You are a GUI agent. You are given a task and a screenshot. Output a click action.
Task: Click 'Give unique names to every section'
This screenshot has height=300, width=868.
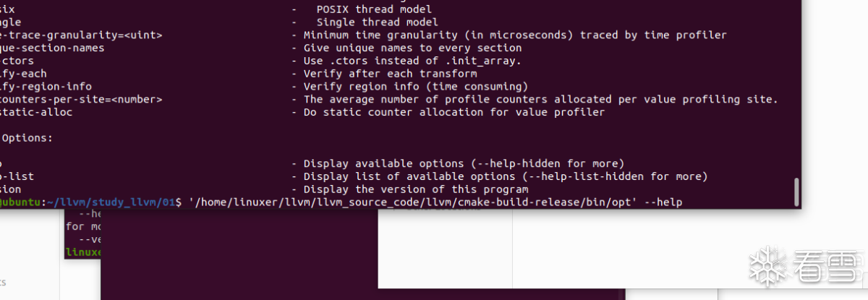point(412,48)
